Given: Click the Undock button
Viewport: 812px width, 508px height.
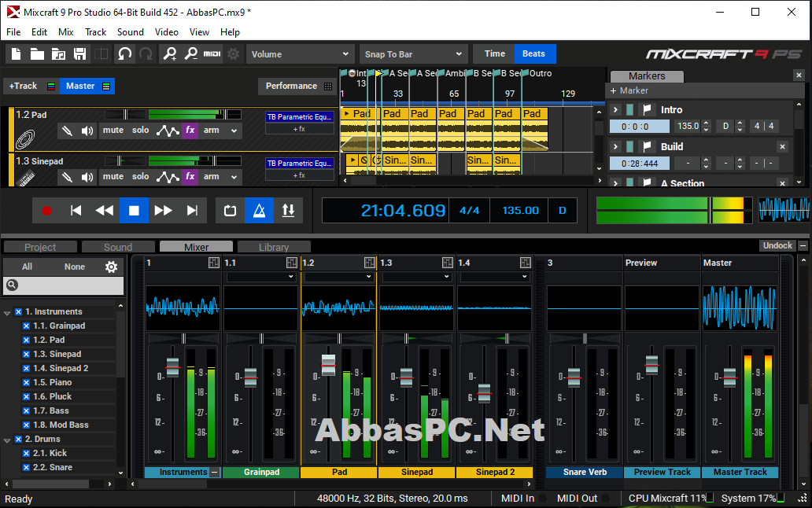Looking at the screenshot, I should pyautogui.click(x=777, y=245).
